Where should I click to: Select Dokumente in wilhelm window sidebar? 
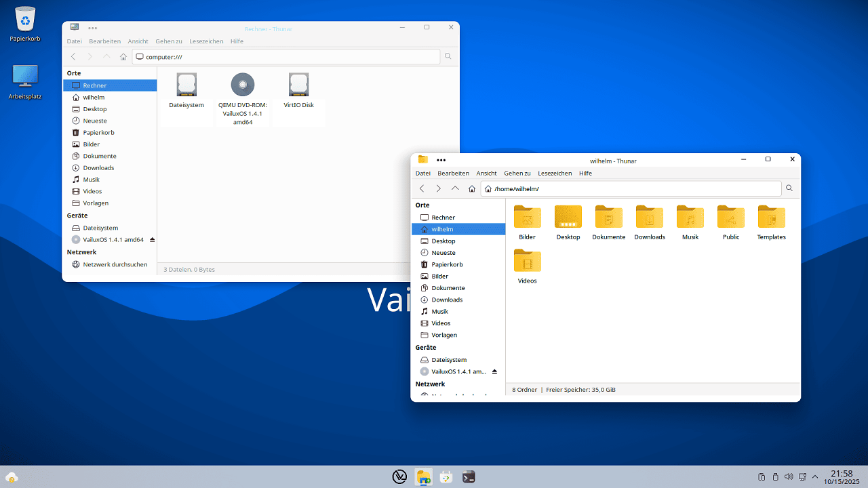pyautogui.click(x=458, y=288)
